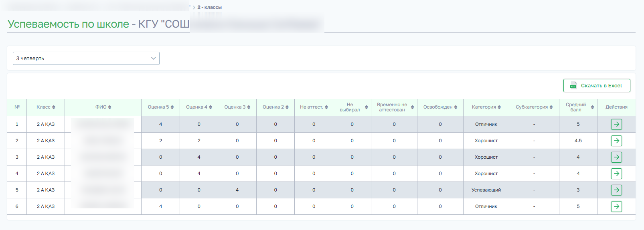Click the sort arrows beside Оценка 2
644x230 pixels.
[x=287, y=107]
